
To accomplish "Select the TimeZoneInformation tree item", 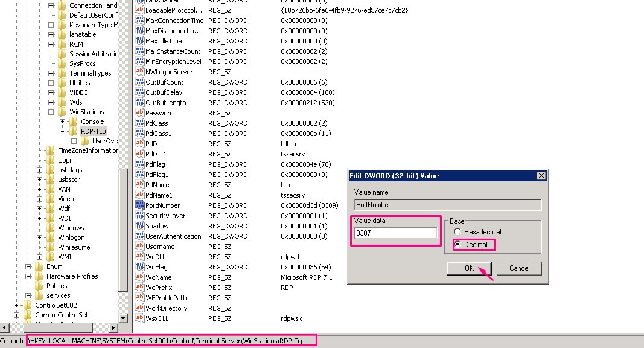I will pos(88,150).
